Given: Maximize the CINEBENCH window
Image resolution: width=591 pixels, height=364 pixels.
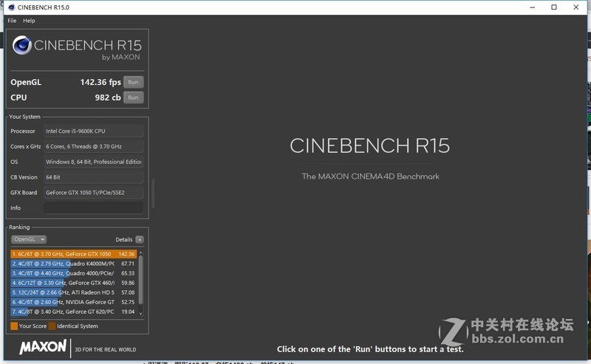Looking at the screenshot, I should 554,7.
